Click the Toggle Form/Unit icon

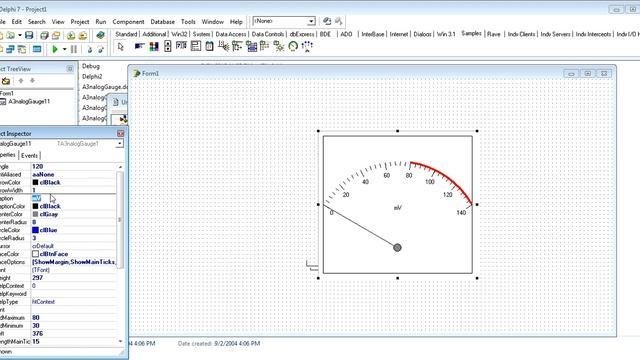click(x=22, y=49)
